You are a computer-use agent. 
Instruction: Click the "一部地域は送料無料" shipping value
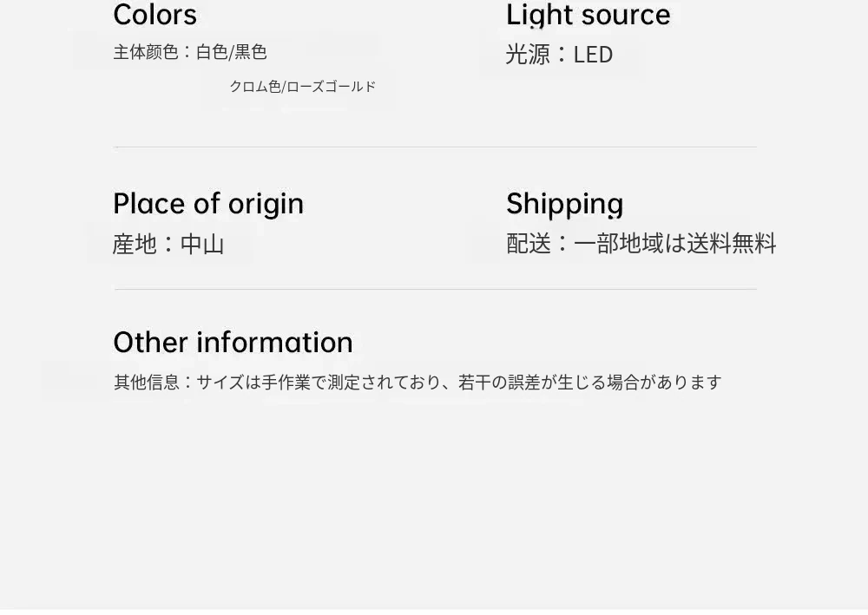674,244
